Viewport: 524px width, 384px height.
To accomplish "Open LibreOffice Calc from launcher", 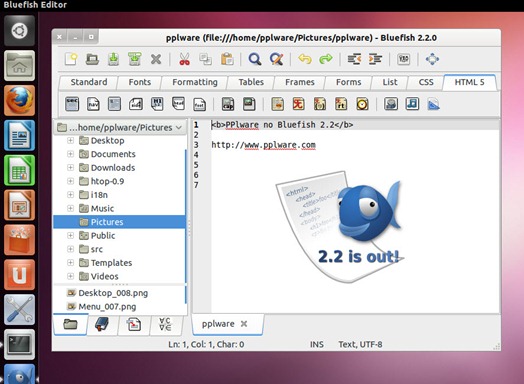I will pos(19,170).
